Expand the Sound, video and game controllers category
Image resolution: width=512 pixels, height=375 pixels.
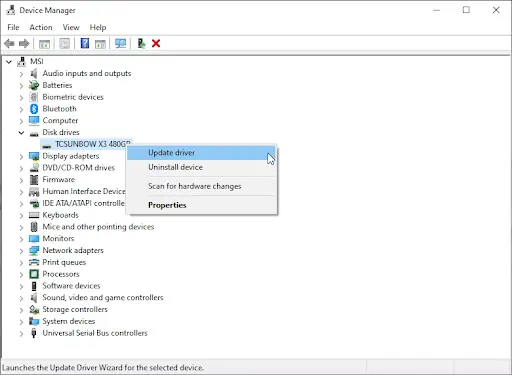coord(21,298)
